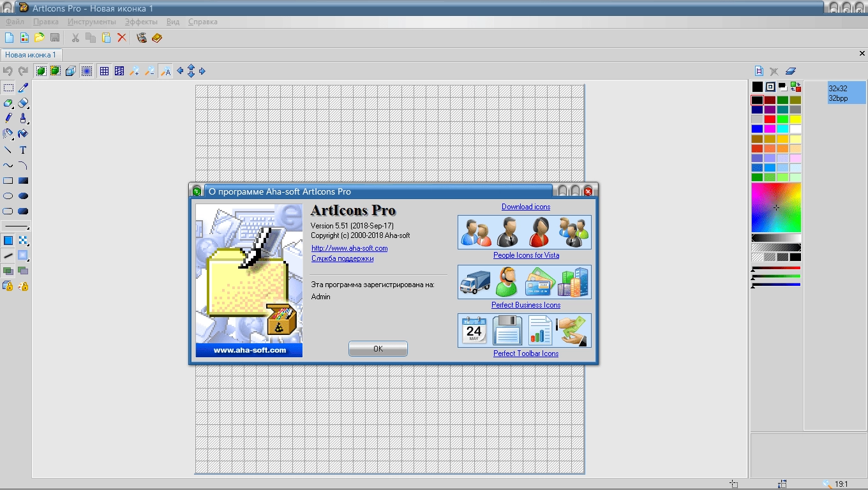Screen dimensions: 868x490
Task: Select the spray can tool
Action: pyautogui.click(x=8, y=133)
